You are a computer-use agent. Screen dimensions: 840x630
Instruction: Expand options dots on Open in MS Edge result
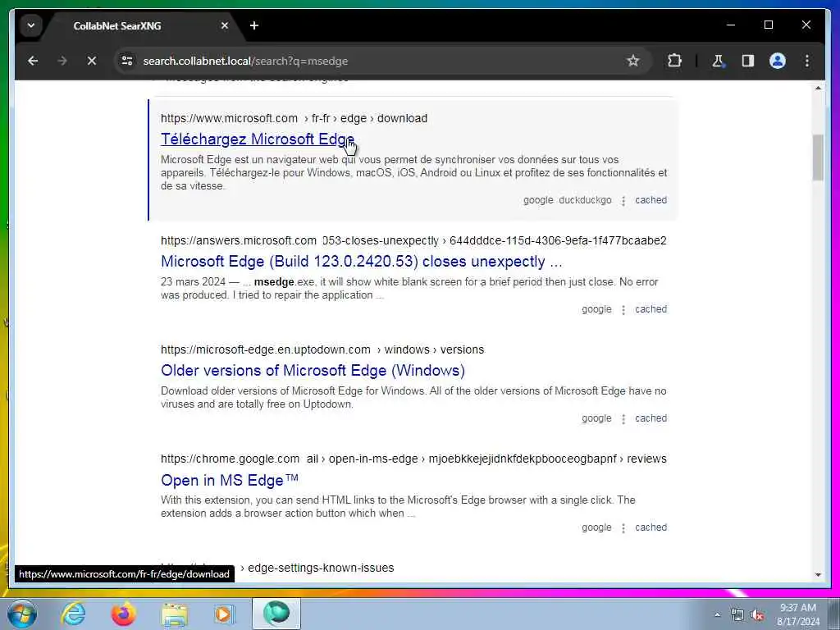pos(623,529)
